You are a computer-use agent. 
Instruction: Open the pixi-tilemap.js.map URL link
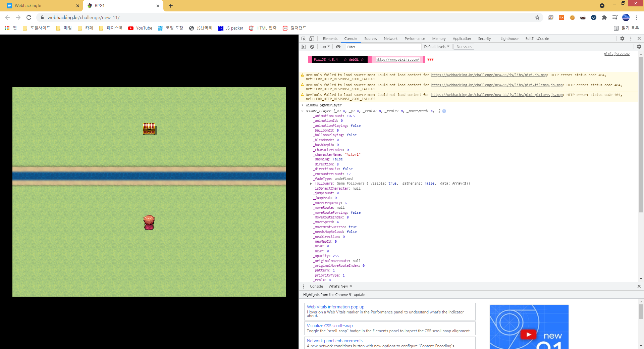click(497, 85)
